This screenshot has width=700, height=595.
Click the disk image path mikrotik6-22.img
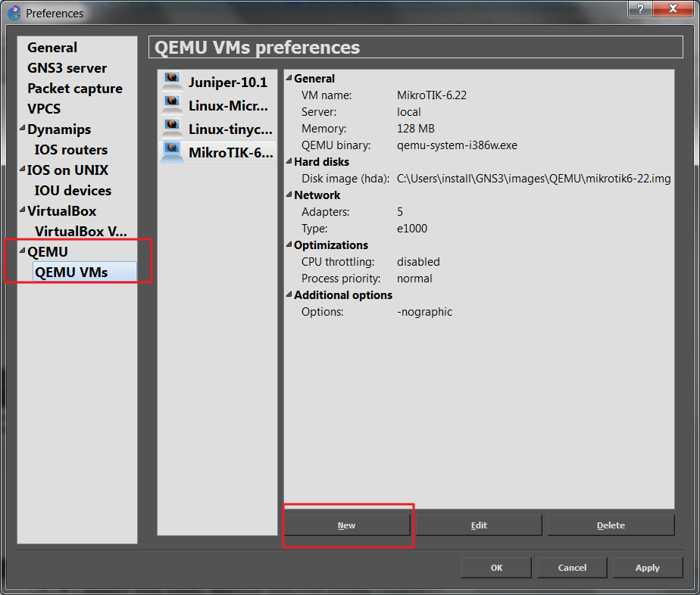pos(534,179)
